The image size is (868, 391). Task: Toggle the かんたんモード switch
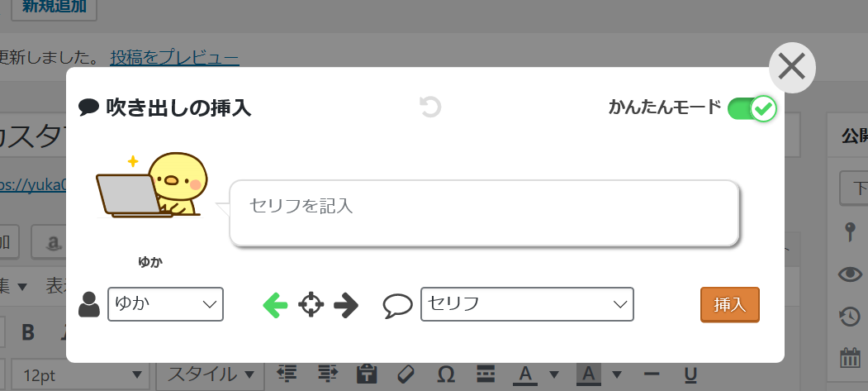pyautogui.click(x=752, y=108)
